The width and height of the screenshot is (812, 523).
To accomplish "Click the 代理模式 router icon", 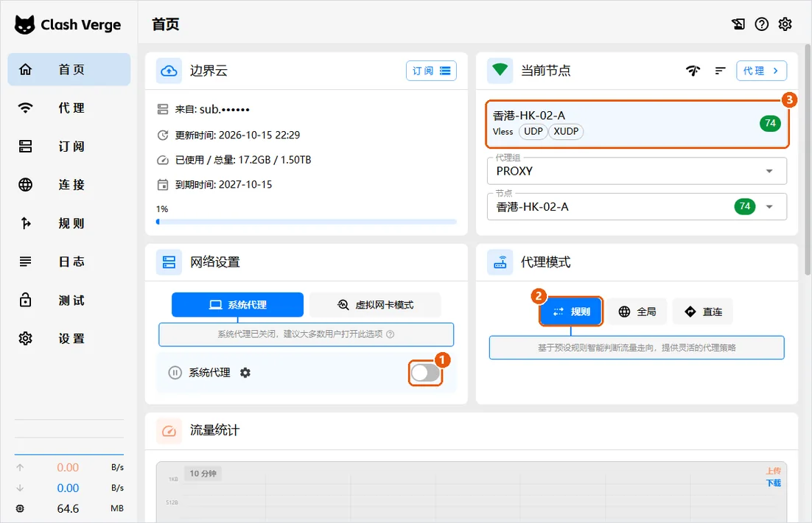I will click(500, 262).
